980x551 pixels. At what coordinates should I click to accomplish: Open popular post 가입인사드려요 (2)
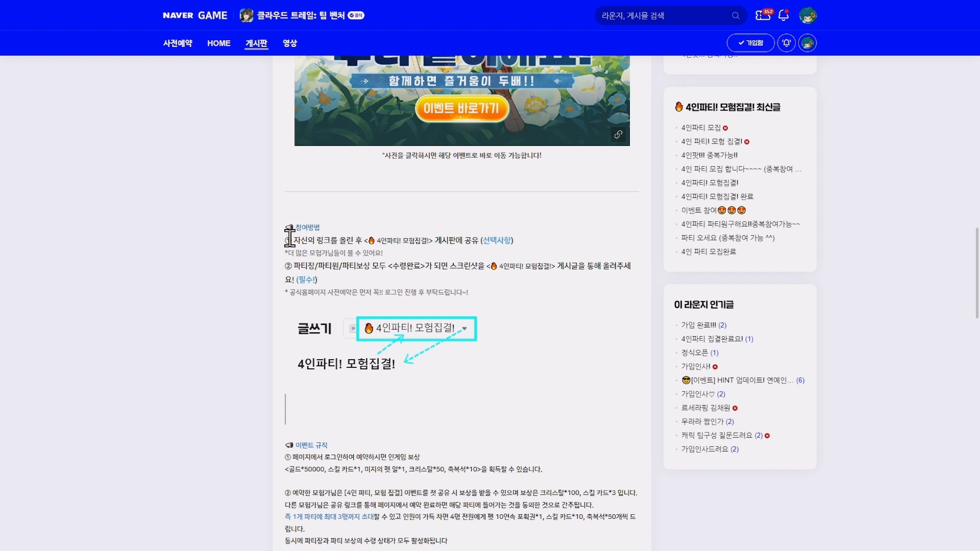click(x=709, y=449)
